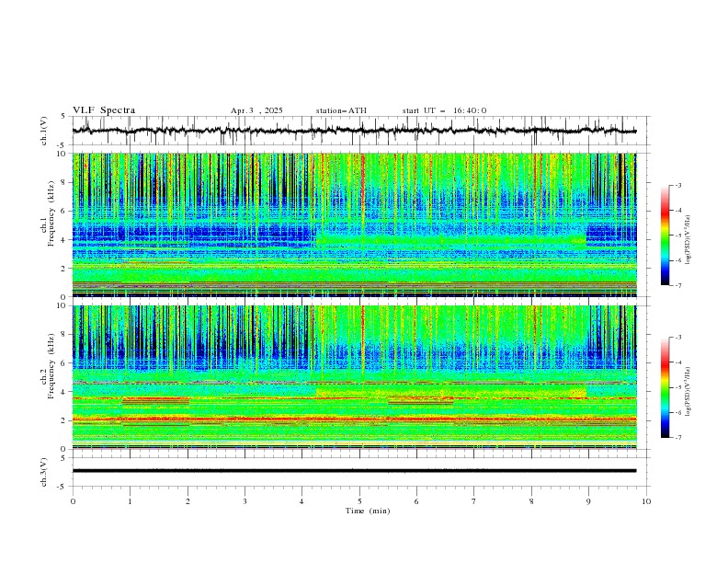Click time axis tick label "6"

[416, 501]
